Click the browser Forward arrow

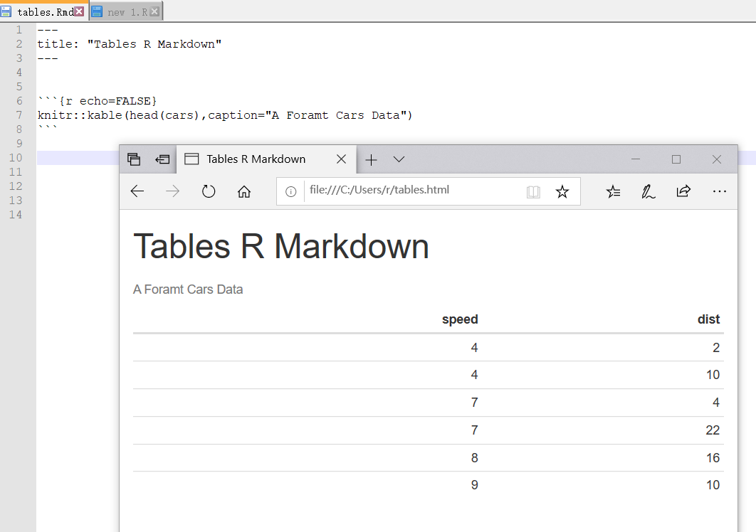point(172,191)
